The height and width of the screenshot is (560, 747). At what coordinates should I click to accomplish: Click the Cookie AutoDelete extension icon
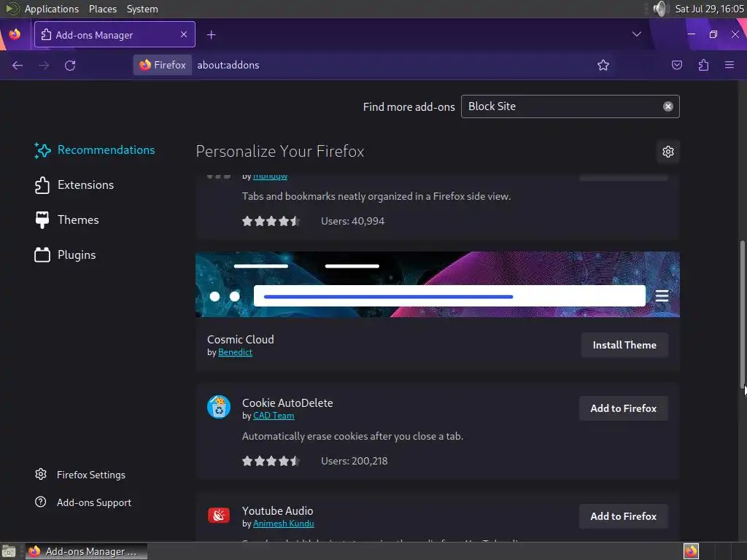(x=219, y=407)
